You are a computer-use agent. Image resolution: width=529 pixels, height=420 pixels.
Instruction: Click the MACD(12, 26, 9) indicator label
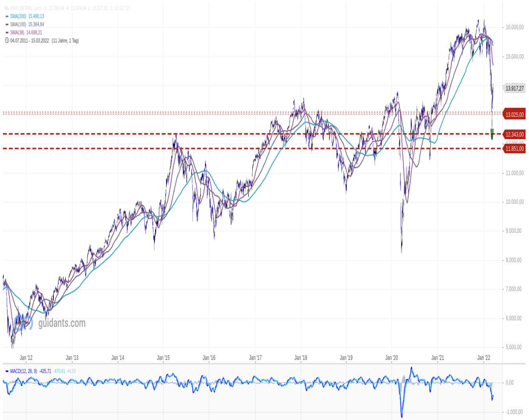click(24, 371)
